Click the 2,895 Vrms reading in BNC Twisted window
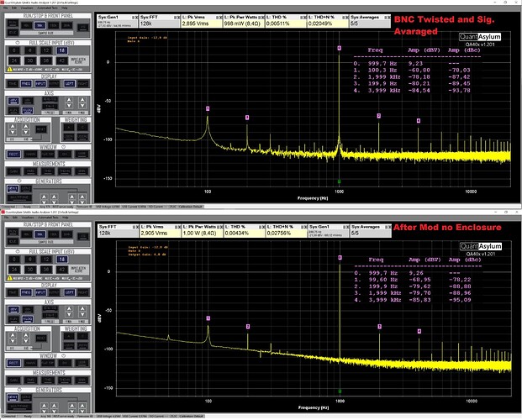 195,24
